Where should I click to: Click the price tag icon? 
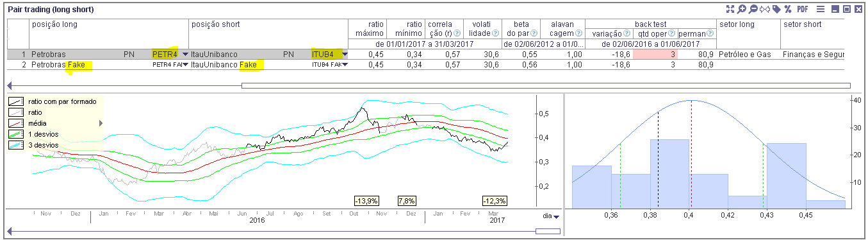click(776, 10)
